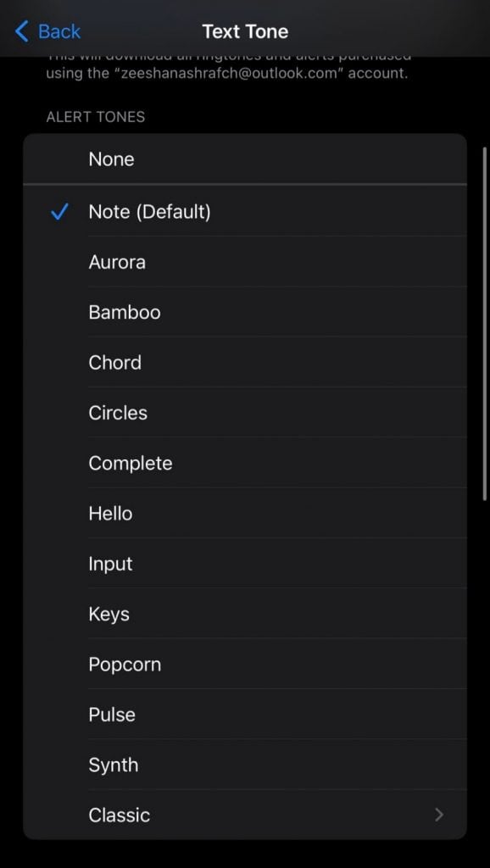Select None as the alert tone

[246, 159]
